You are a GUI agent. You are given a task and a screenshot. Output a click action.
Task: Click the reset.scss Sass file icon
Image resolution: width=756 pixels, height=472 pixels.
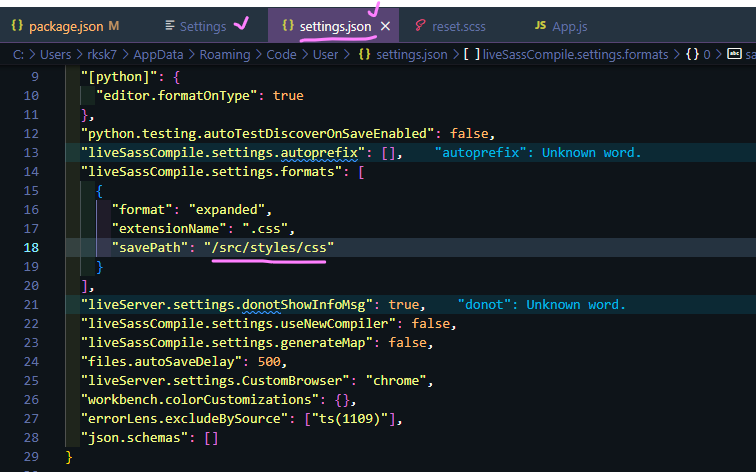[420, 26]
